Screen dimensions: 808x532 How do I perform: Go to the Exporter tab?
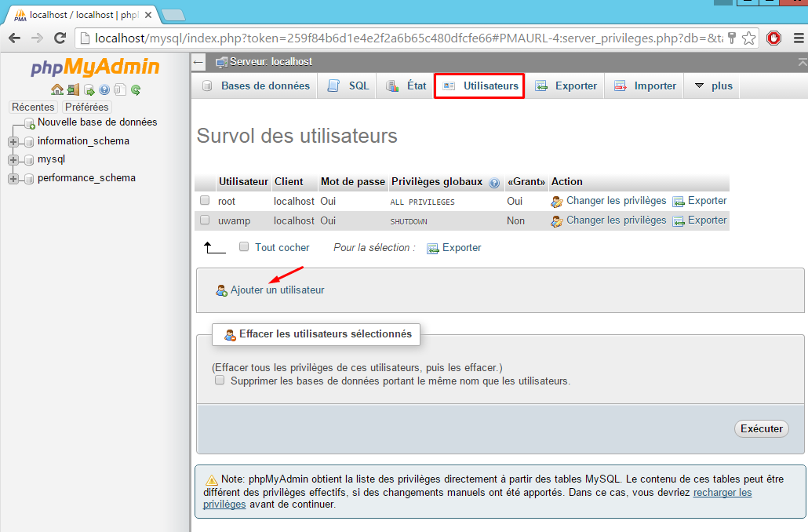[566, 86]
